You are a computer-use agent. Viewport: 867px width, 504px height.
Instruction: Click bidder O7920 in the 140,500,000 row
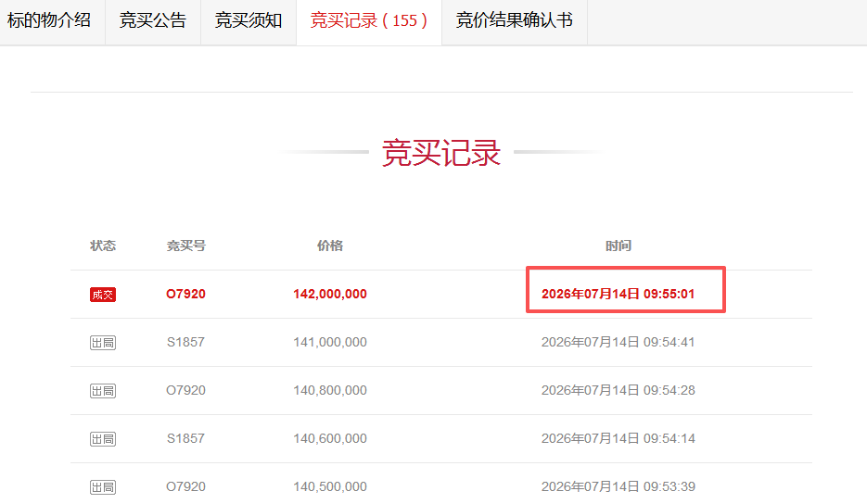[185, 486]
